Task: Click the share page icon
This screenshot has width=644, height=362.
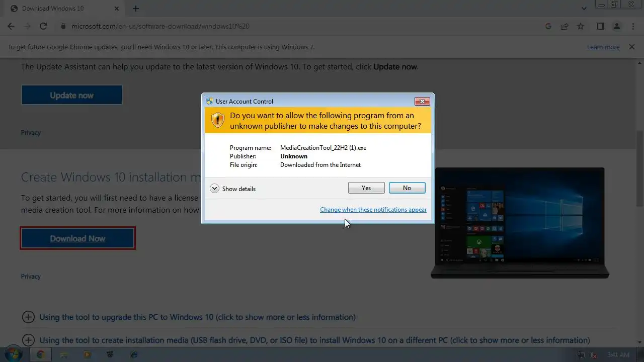Action: pyautogui.click(x=565, y=26)
